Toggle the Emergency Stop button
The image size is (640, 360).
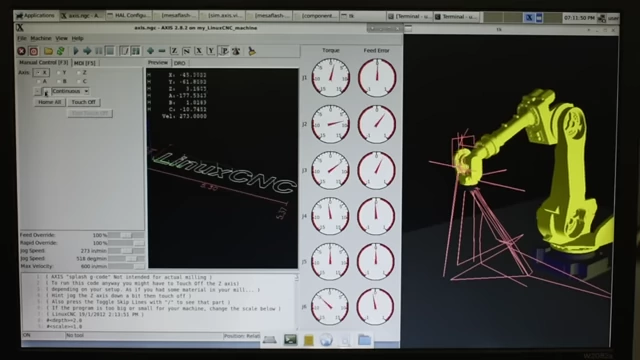click(21, 51)
